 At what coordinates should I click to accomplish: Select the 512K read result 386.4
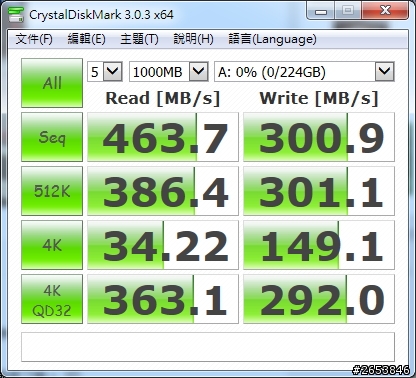coord(163,191)
